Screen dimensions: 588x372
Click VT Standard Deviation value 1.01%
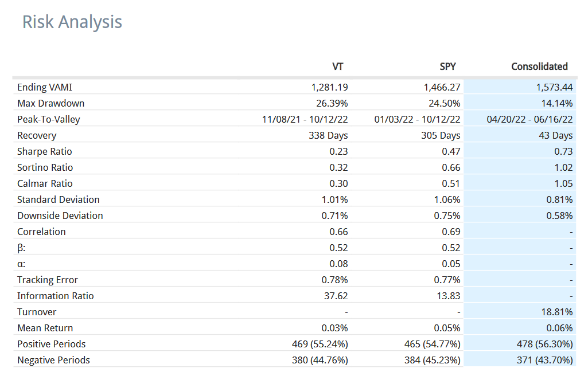pyautogui.click(x=334, y=199)
